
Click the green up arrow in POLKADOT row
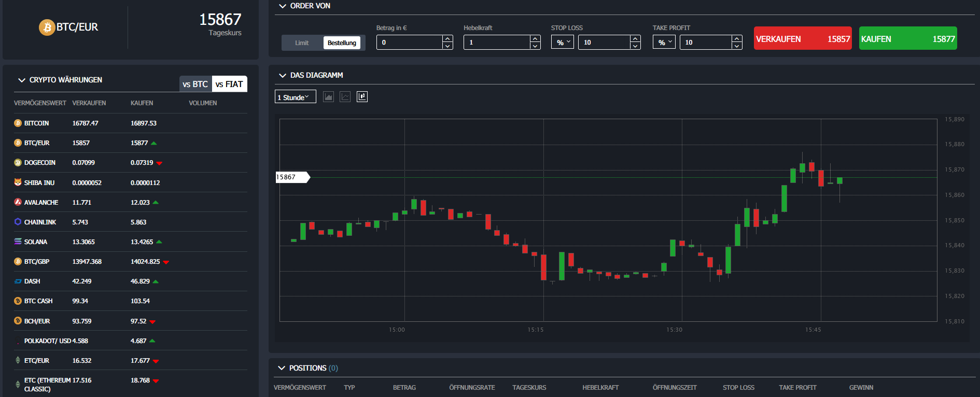[x=152, y=341]
